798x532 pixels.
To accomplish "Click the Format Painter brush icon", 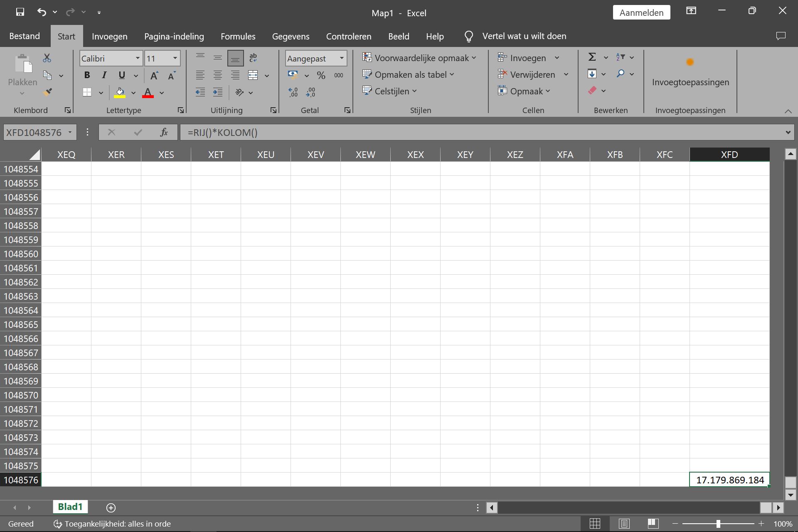I will click(x=48, y=92).
